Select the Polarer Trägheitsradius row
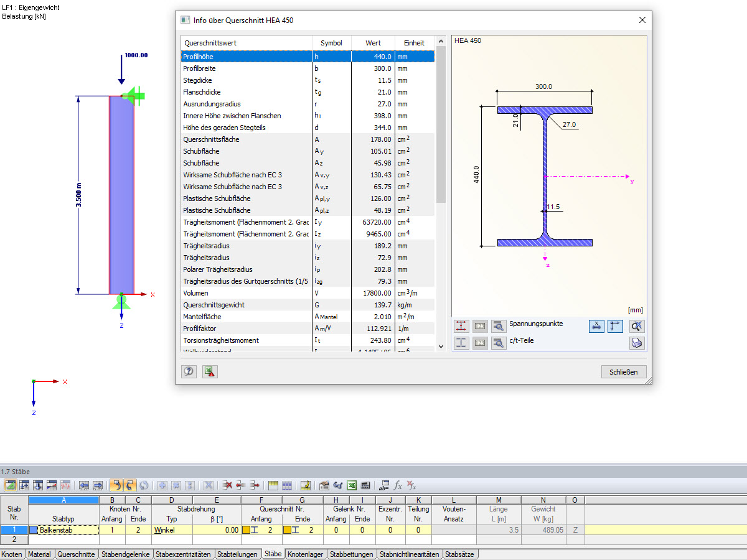 pos(308,269)
